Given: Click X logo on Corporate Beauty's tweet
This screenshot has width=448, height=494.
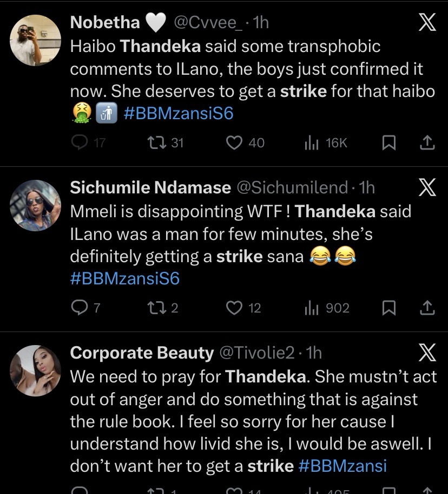Looking at the screenshot, I should (427, 354).
